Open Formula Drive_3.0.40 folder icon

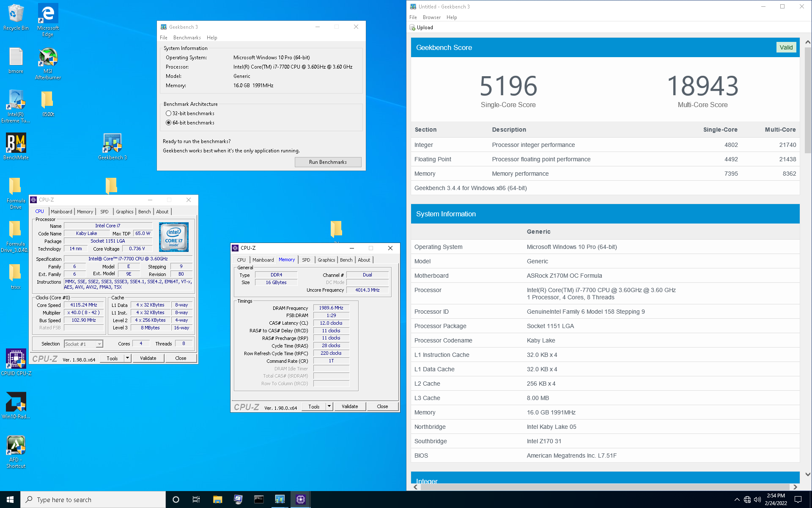[x=15, y=236]
